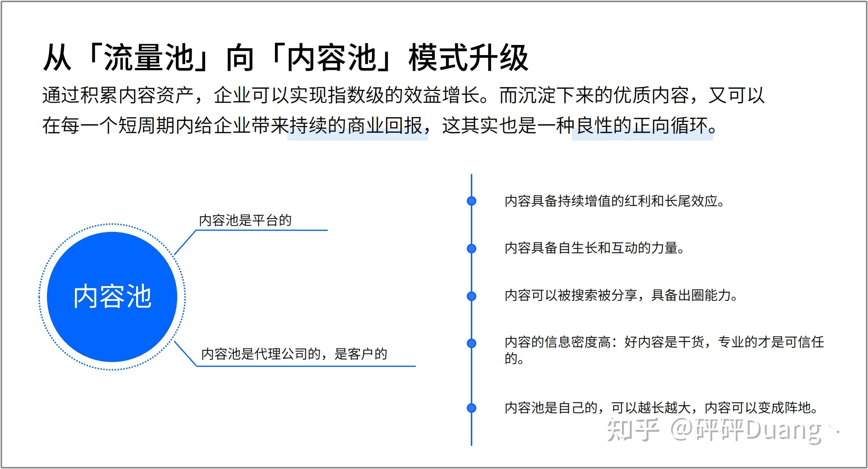Viewport: 868px width, 469px height.
Task: Click the text starting 内容的信息密度高
Action: click(x=664, y=350)
